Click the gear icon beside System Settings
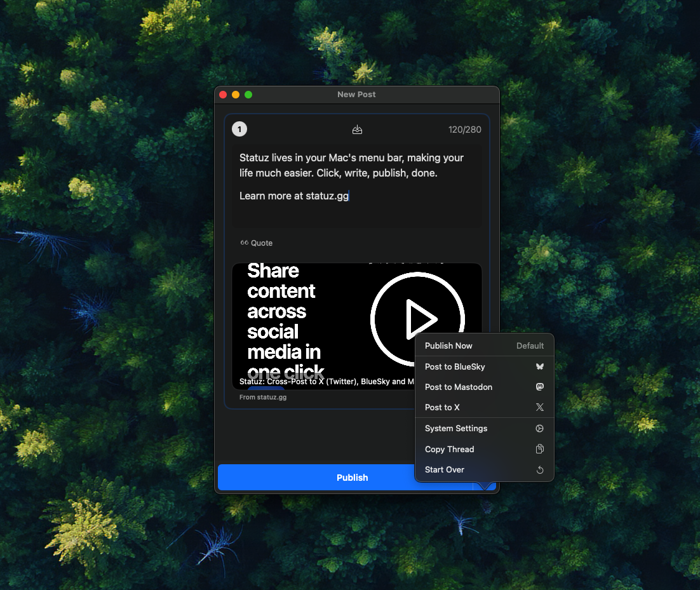 [539, 428]
